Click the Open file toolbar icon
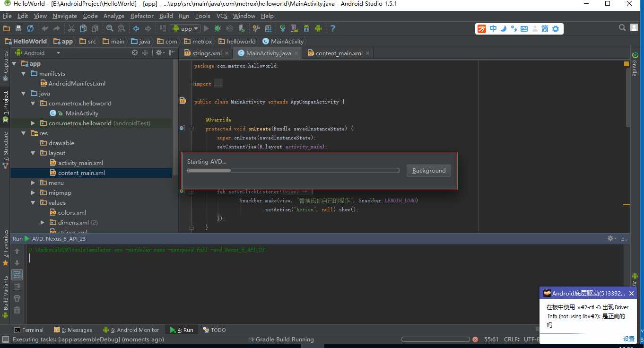 pos(7,28)
